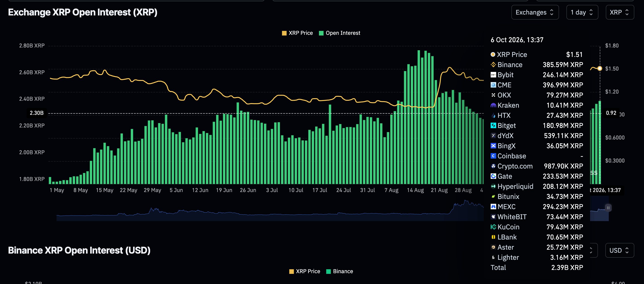644x284 pixels.
Task: Toggle the Open Interest legend series
Action: (340, 33)
